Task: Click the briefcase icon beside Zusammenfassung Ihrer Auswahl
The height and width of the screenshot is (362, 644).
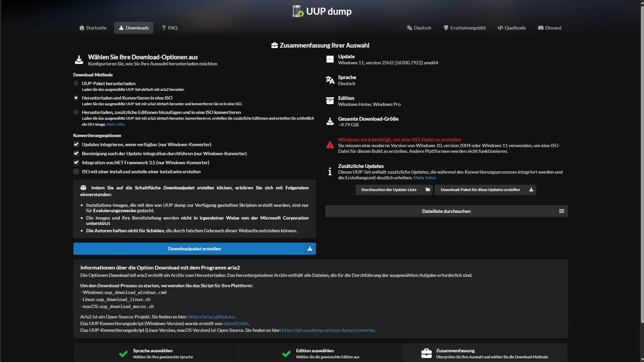Action: 275,45
